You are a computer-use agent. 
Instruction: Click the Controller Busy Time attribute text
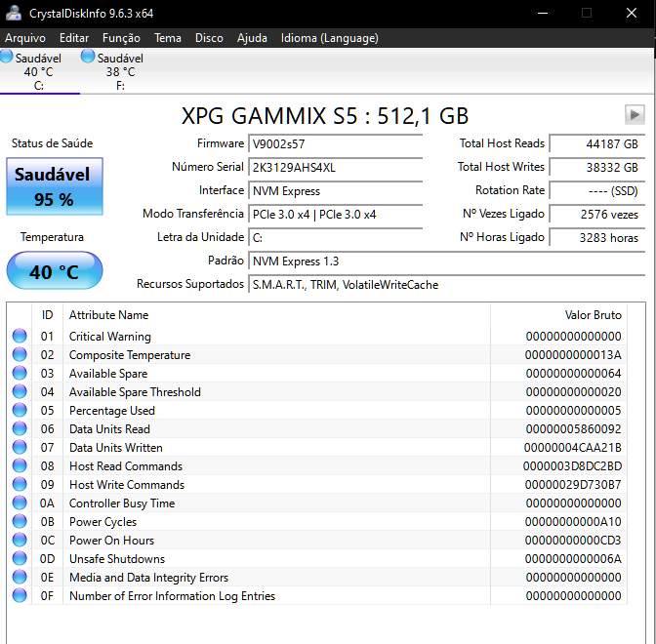122,503
